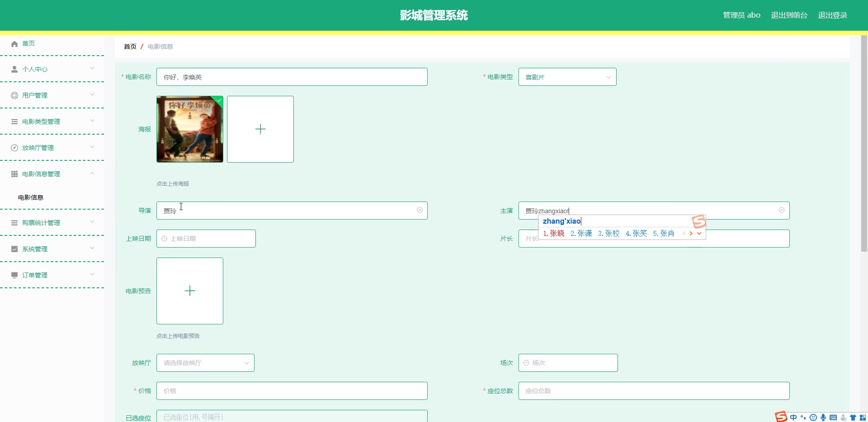Click the uploaded 你好李焕英 poster thumbnail
Image resolution: width=868 pixels, height=422 pixels.
pyautogui.click(x=190, y=129)
